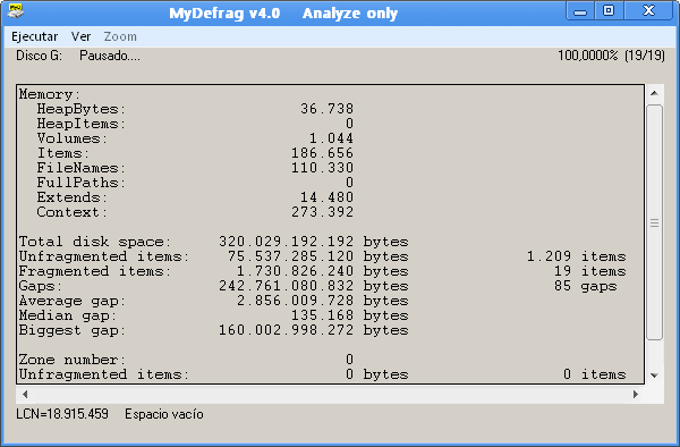Click the 'FullPaths:' label
This screenshot has height=447, width=680.
tap(81, 183)
